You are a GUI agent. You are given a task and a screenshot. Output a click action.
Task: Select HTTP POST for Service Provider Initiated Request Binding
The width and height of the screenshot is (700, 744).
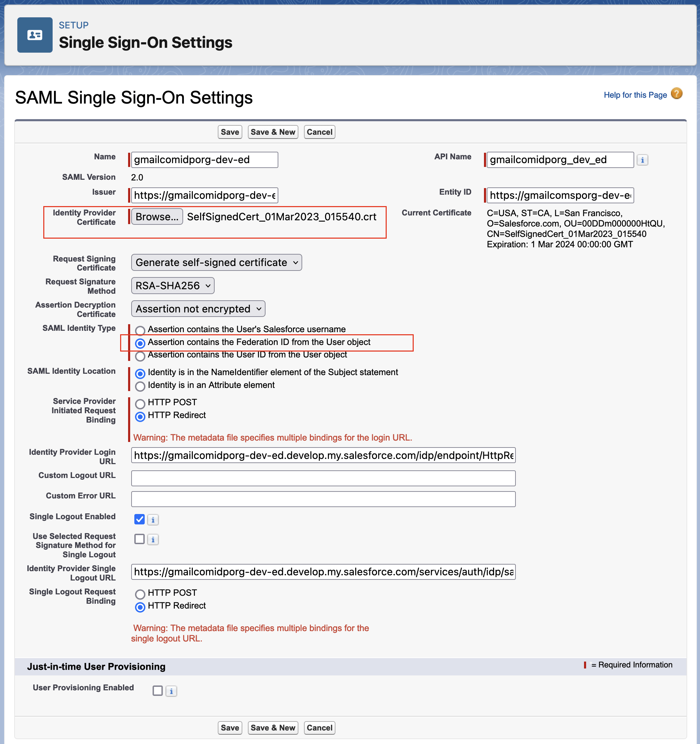click(x=140, y=404)
